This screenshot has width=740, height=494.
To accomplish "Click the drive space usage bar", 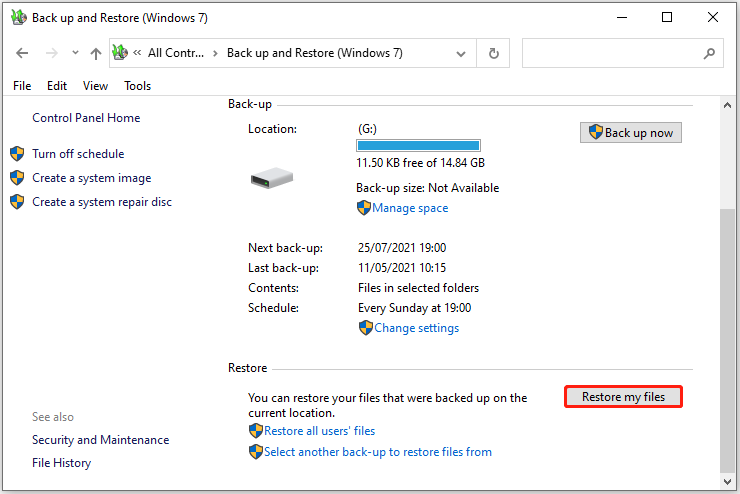I will point(418,145).
